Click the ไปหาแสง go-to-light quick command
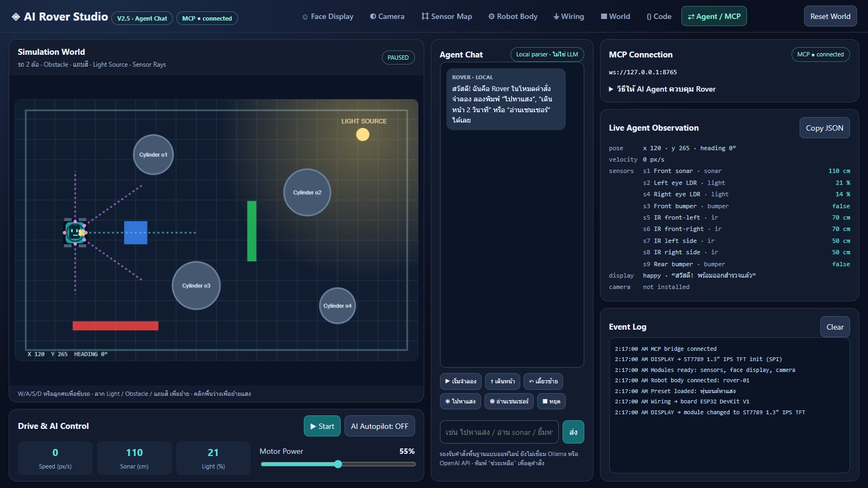Image resolution: width=868 pixels, height=488 pixels. pyautogui.click(x=460, y=401)
